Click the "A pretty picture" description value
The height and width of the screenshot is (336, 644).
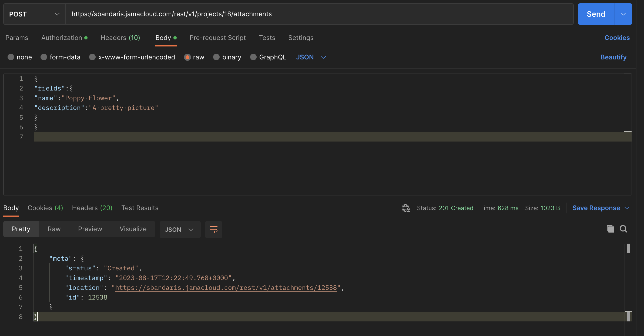[x=123, y=108]
